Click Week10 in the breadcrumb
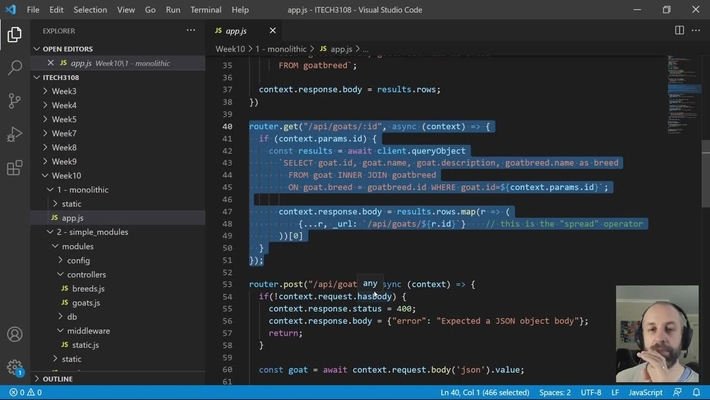The image size is (710, 400). (230, 49)
